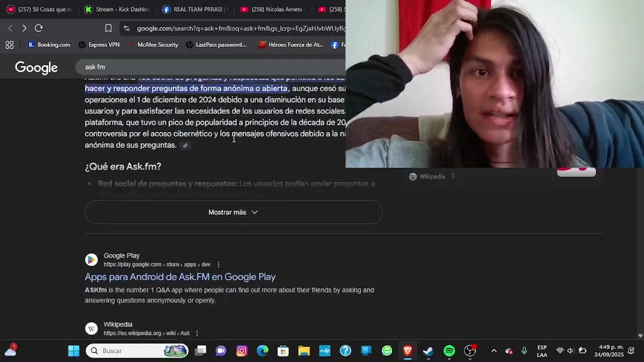644x362 pixels.
Task: Open the weather widget on taskbar
Action: coord(11,350)
